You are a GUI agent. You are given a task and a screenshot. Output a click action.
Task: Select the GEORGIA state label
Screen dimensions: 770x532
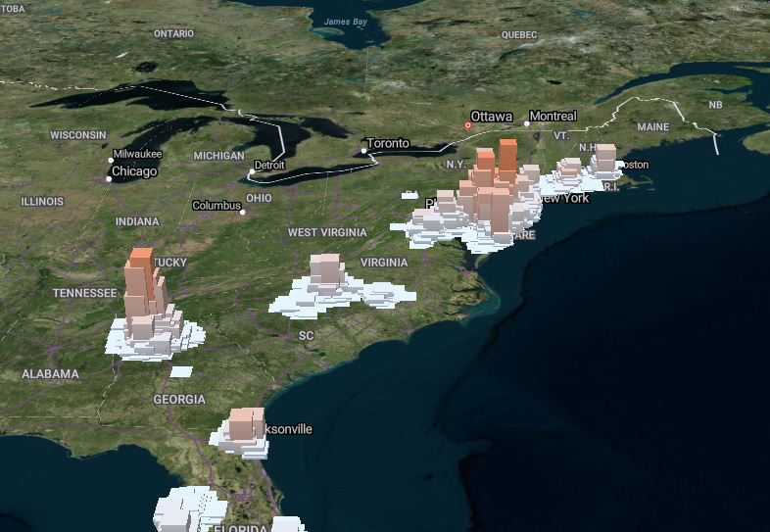click(x=179, y=400)
